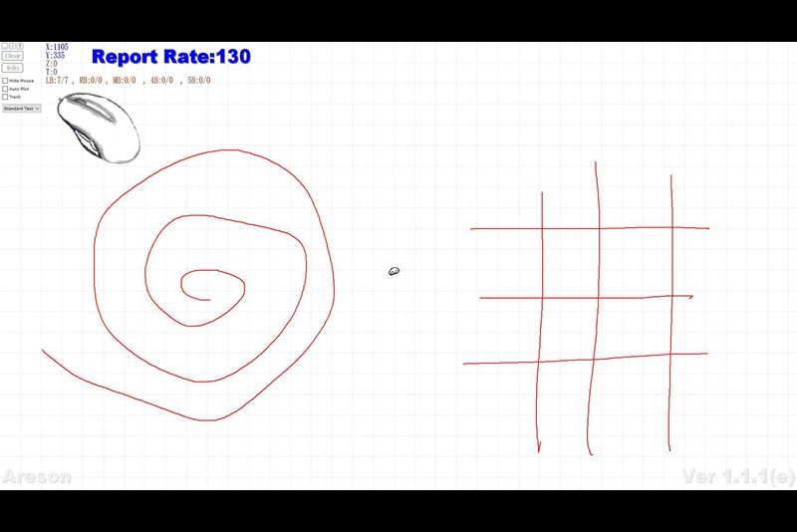Viewport: 797px width, 532px height.
Task: Click the RB:0/0 button counter
Action: coord(91,81)
